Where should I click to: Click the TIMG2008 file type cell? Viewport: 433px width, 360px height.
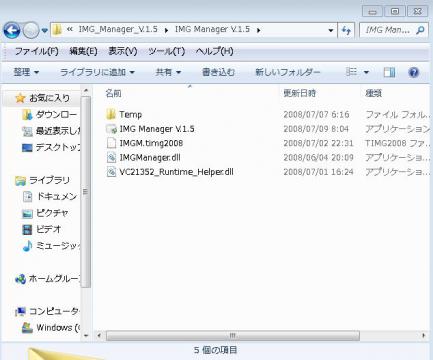coord(397,143)
